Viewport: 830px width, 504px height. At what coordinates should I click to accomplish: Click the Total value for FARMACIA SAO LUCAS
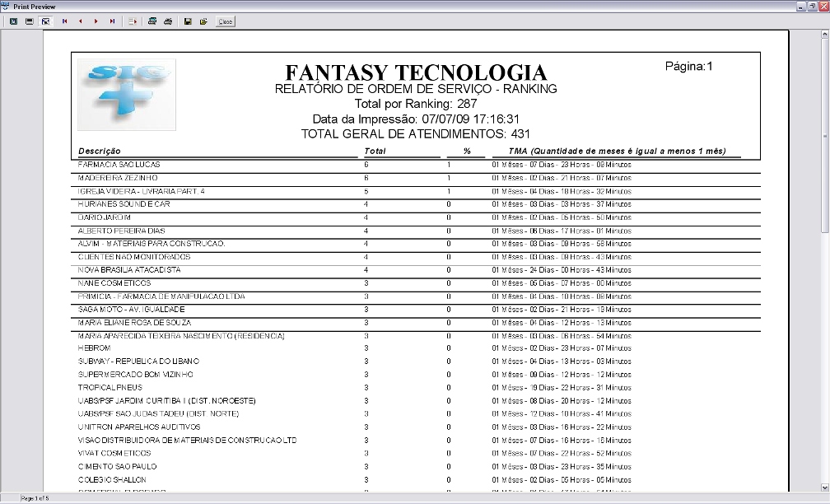tap(366, 165)
